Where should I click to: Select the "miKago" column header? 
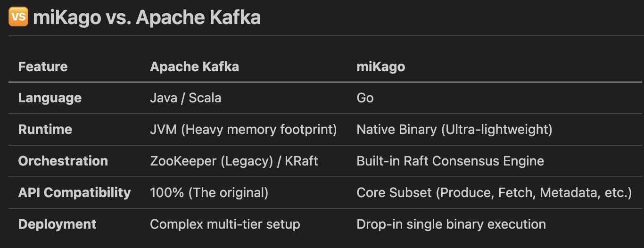coord(380,67)
